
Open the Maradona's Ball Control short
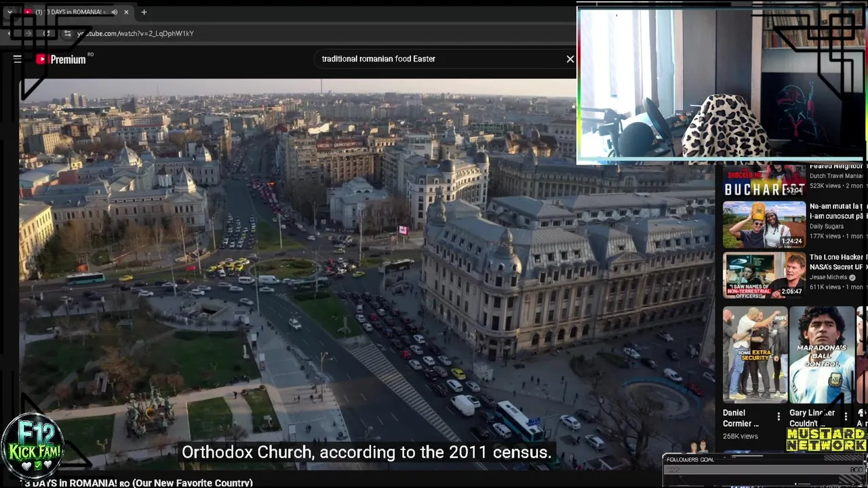pyautogui.click(x=822, y=354)
